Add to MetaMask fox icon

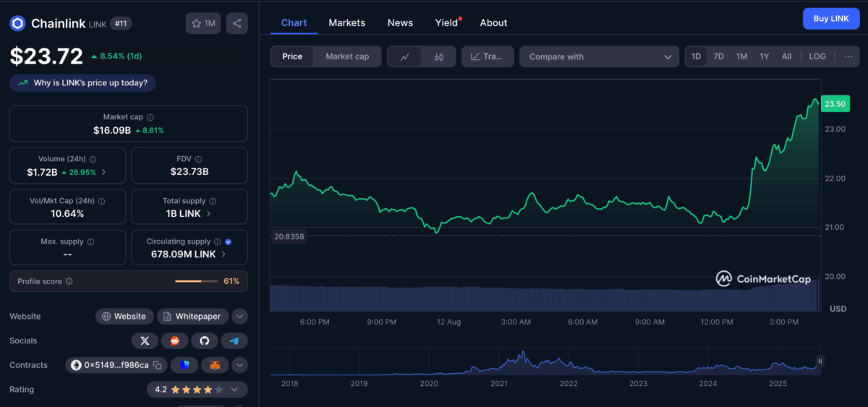[214, 365]
